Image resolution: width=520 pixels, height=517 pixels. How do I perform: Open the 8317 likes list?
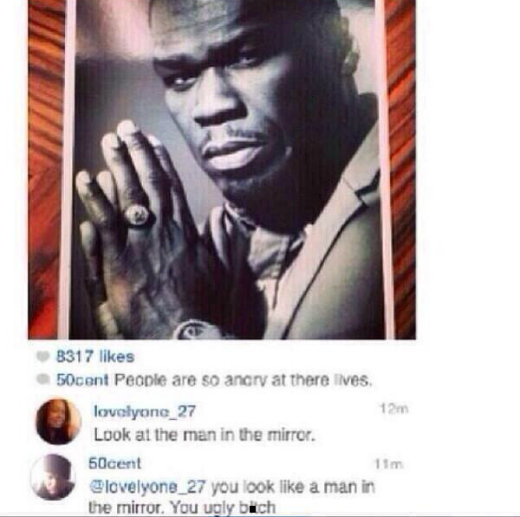pyautogui.click(x=95, y=357)
